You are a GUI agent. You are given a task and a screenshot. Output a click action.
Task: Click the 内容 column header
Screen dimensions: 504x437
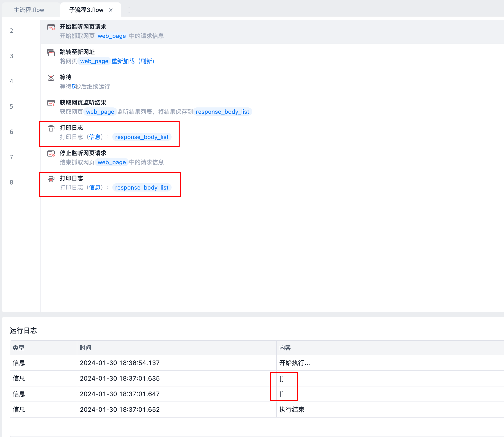point(285,348)
